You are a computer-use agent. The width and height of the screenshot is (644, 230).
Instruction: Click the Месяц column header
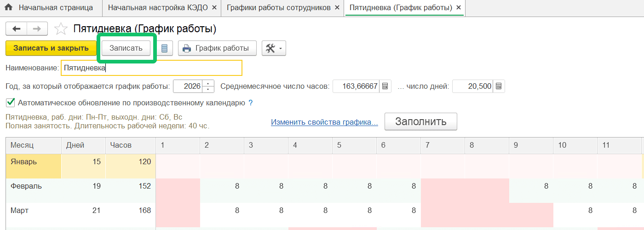click(34, 145)
